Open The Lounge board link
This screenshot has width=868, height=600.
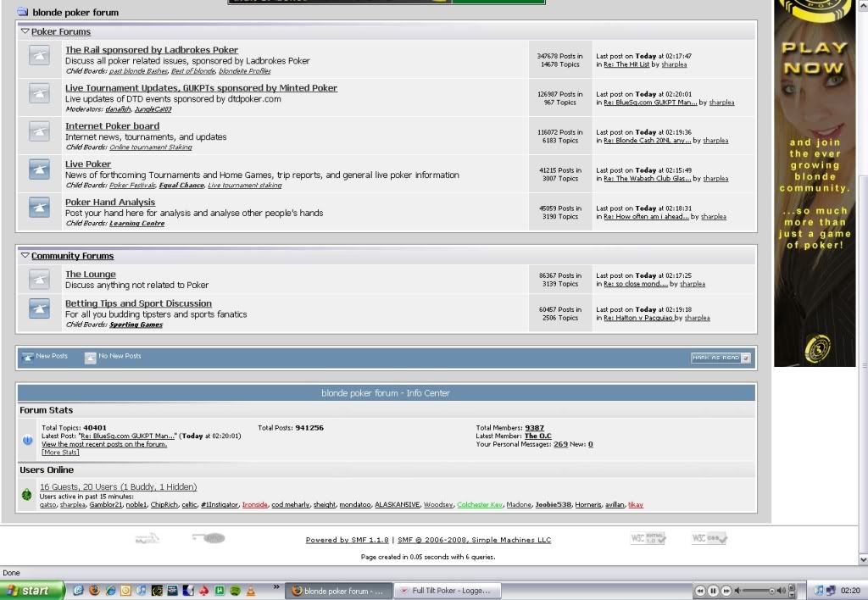click(x=91, y=275)
